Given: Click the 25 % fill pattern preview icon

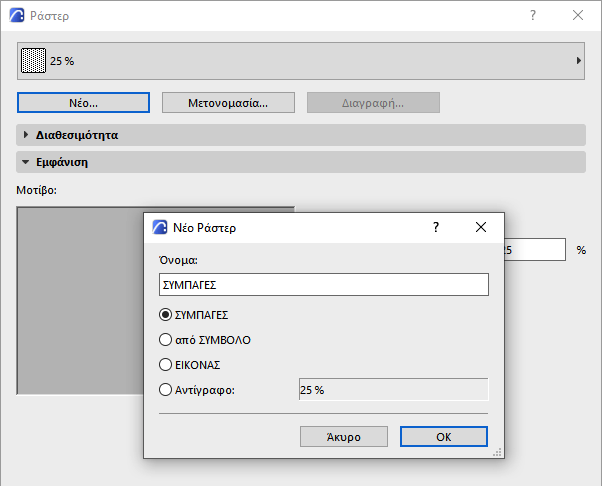Looking at the screenshot, I should (x=34, y=61).
